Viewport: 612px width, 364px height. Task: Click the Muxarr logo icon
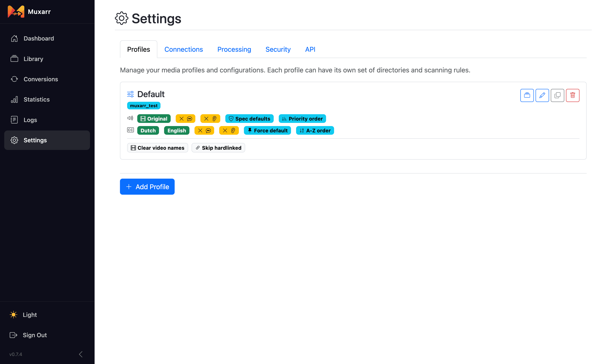[16, 12]
